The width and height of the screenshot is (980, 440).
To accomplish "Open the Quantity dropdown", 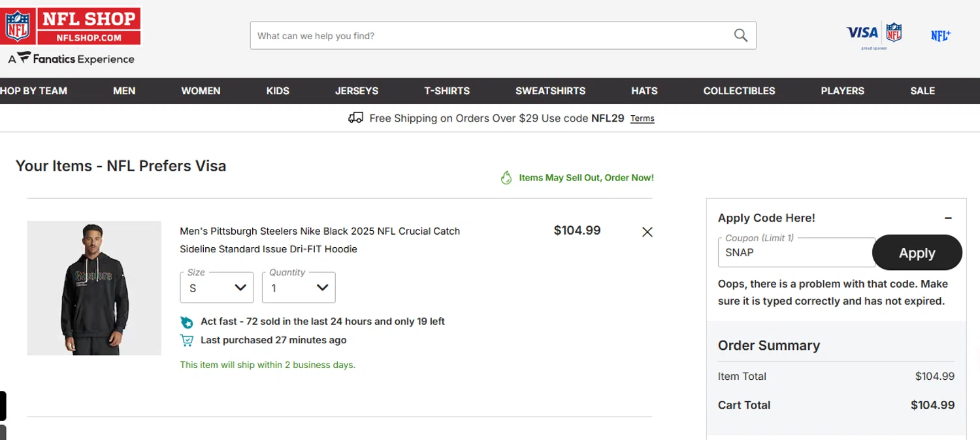I will point(299,288).
